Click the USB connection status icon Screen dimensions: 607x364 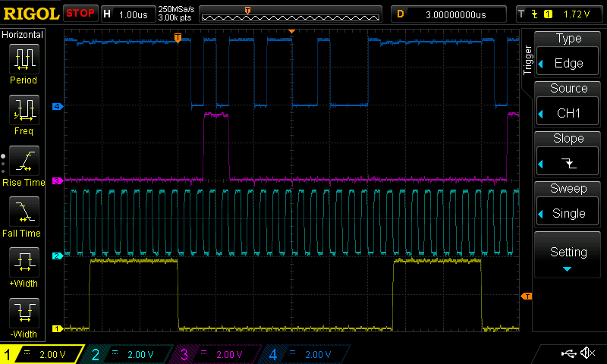(x=568, y=353)
